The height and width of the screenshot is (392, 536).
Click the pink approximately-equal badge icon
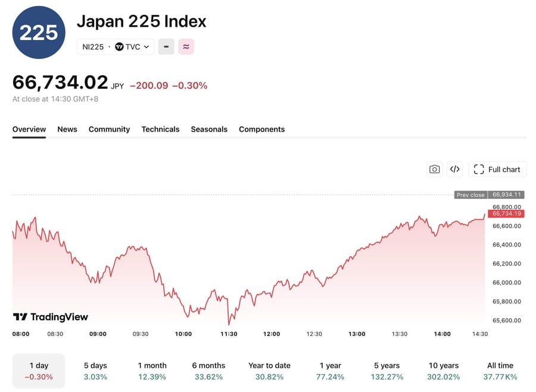tap(186, 47)
